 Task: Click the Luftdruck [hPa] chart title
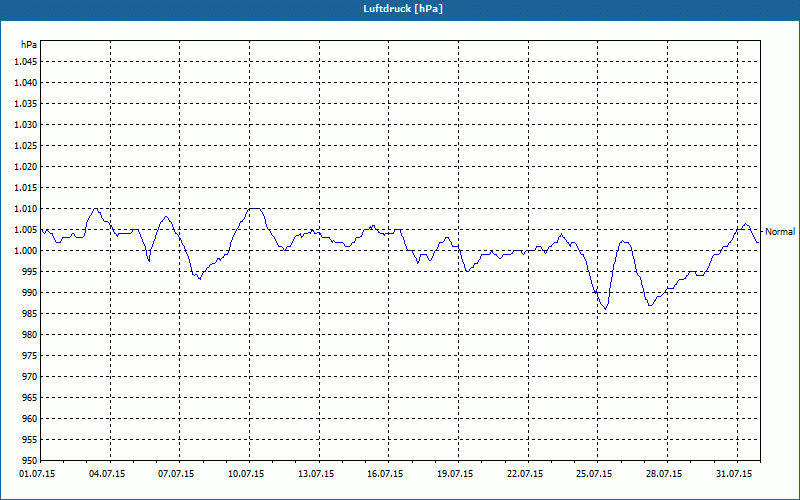[x=403, y=9]
